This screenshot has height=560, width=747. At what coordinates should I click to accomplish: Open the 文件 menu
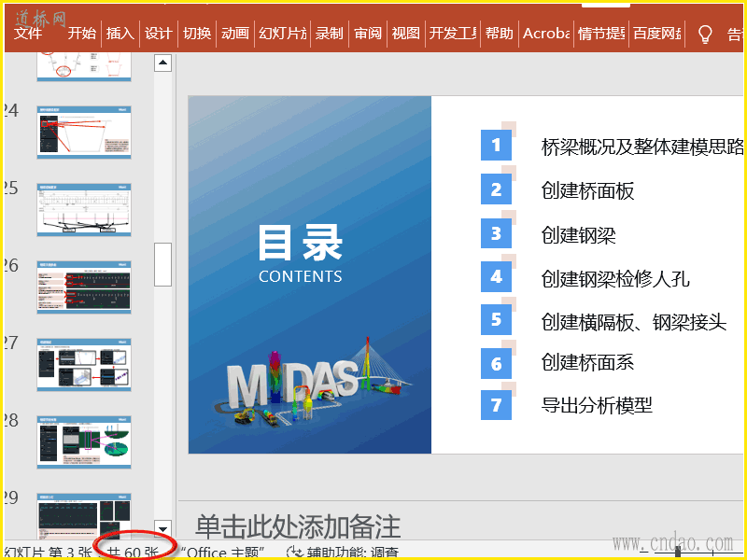point(28,33)
